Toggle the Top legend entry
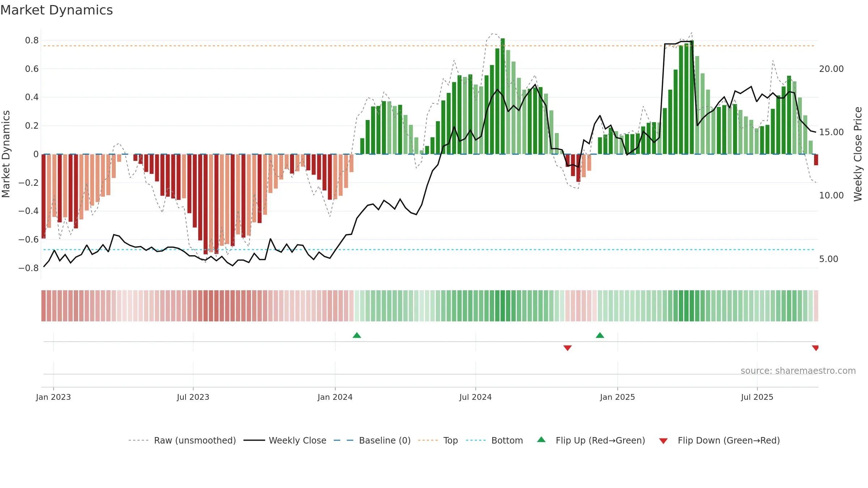This screenshot has width=868, height=488. 438,440
